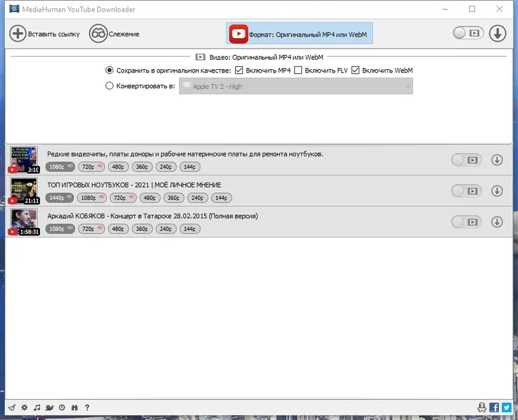Viewport: 518px width, 420px height.
Task: Click the mascot icon near Facebook
Action: tap(482, 408)
